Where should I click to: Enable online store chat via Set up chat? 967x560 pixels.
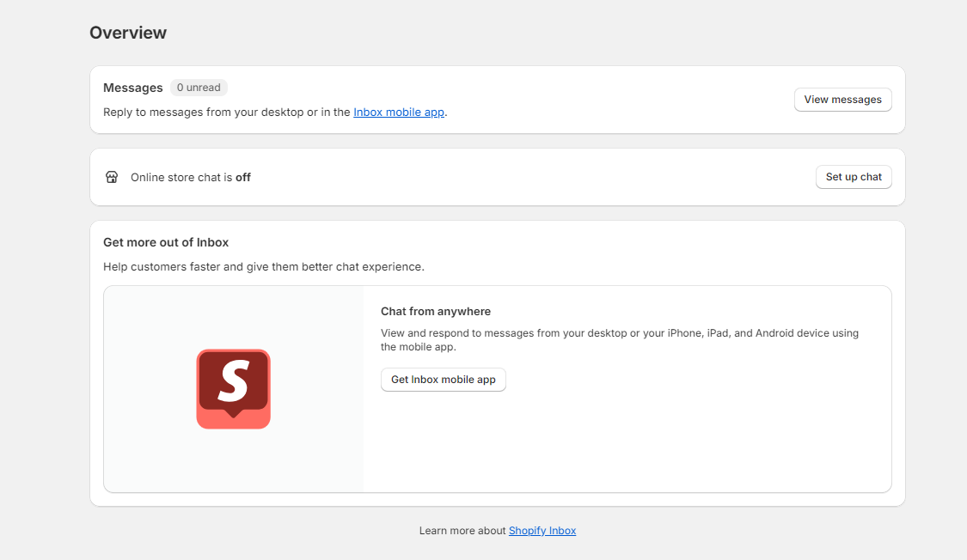coord(853,177)
